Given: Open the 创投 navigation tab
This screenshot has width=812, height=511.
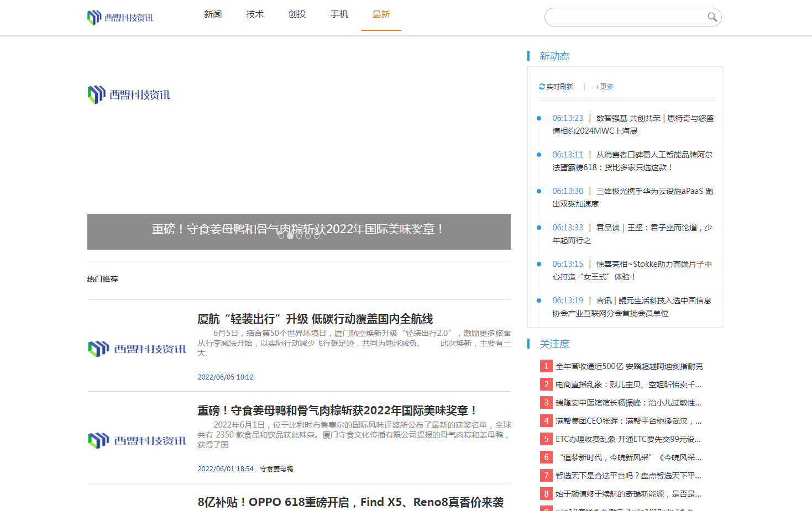Looking at the screenshot, I should point(297,14).
